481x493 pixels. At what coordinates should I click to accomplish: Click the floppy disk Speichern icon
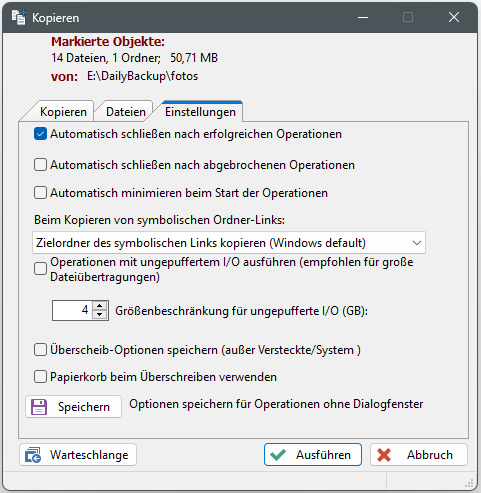[x=39, y=407]
